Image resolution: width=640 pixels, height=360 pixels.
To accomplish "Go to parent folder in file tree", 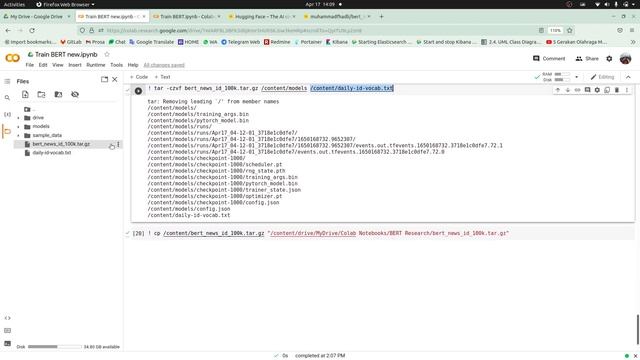I will [x=27, y=109].
